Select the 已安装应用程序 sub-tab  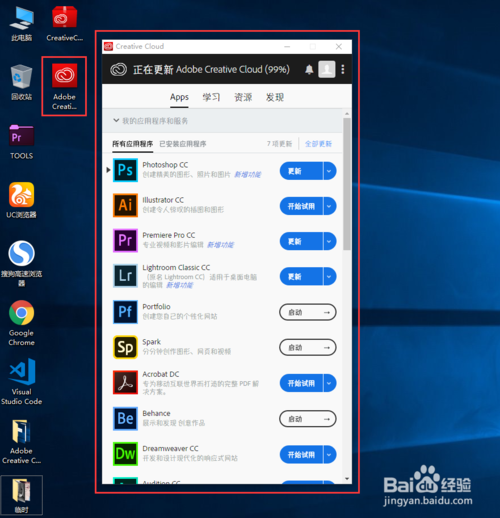pyautogui.click(x=183, y=144)
